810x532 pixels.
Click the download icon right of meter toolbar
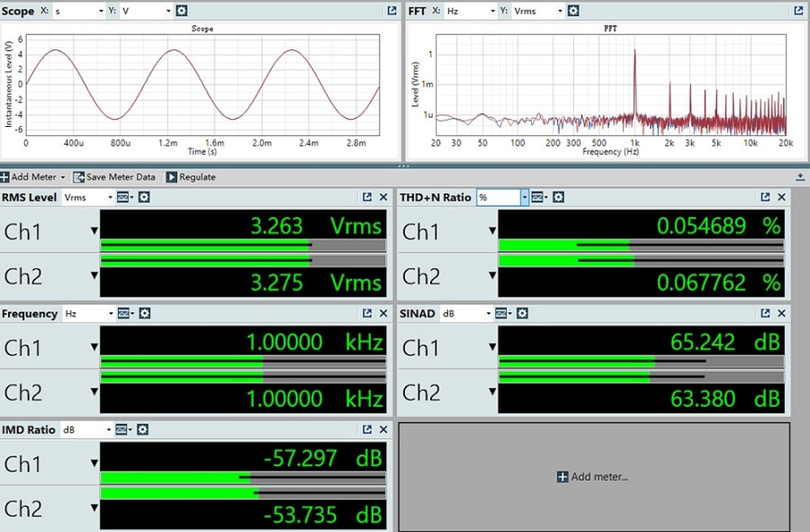(x=800, y=177)
